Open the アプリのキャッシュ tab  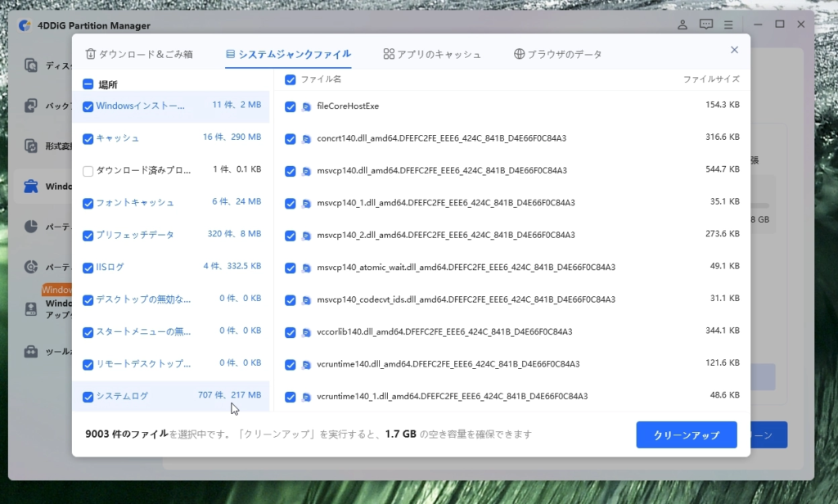pos(432,54)
